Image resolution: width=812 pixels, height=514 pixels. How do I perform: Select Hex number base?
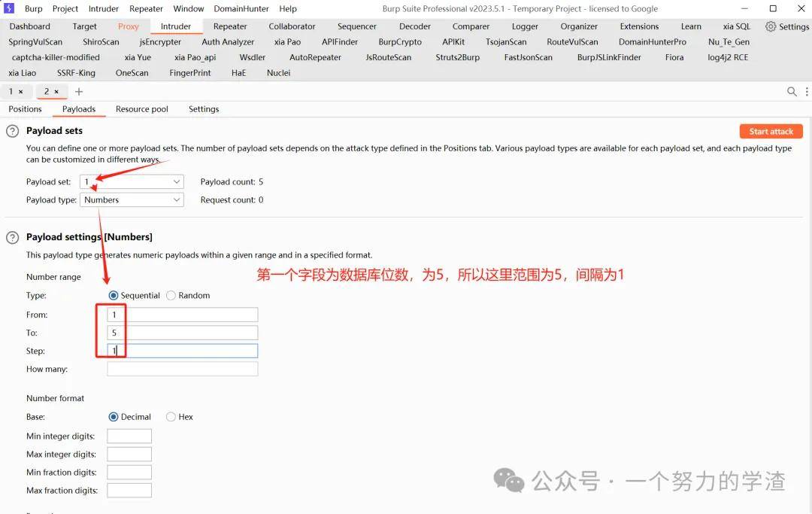pos(171,417)
